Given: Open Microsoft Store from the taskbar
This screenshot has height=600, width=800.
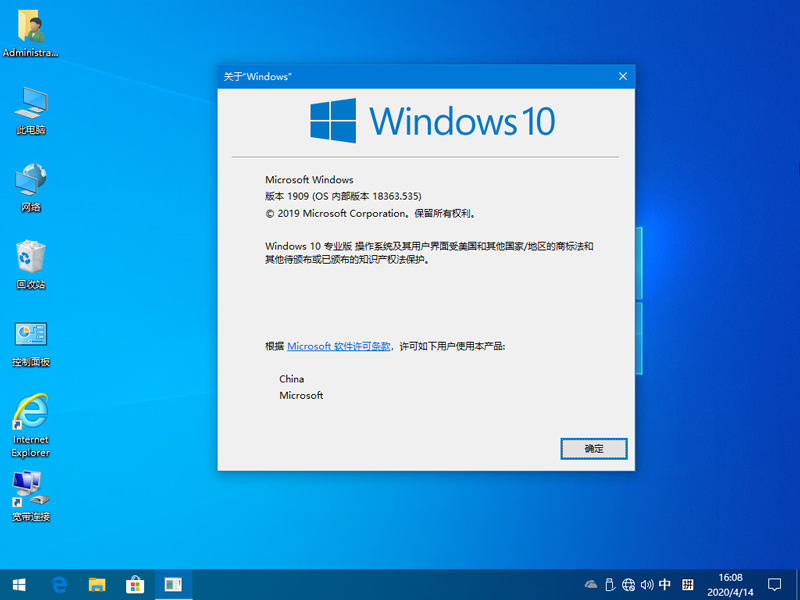Looking at the screenshot, I should pos(133,584).
